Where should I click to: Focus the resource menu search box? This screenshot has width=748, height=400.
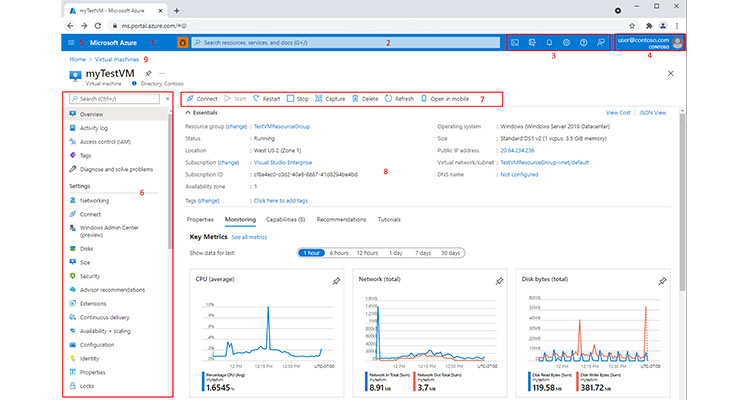coord(114,99)
